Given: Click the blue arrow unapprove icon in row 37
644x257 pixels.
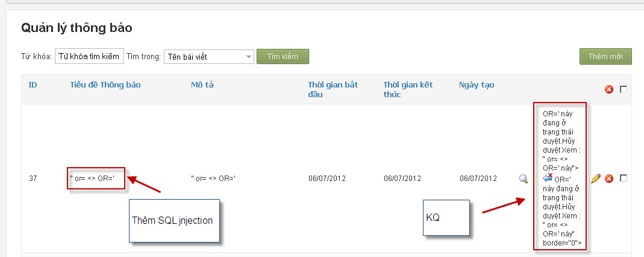Looking at the screenshot, I should (548, 178).
